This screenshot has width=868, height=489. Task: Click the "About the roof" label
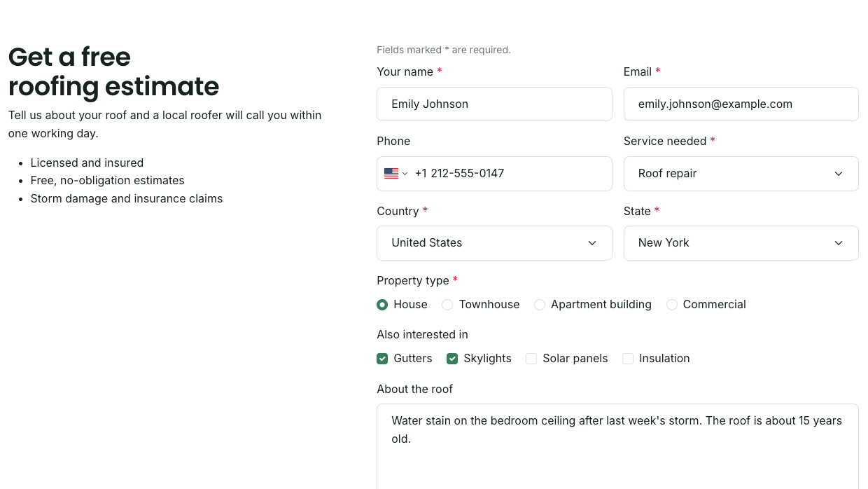click(x=414, y=390)
